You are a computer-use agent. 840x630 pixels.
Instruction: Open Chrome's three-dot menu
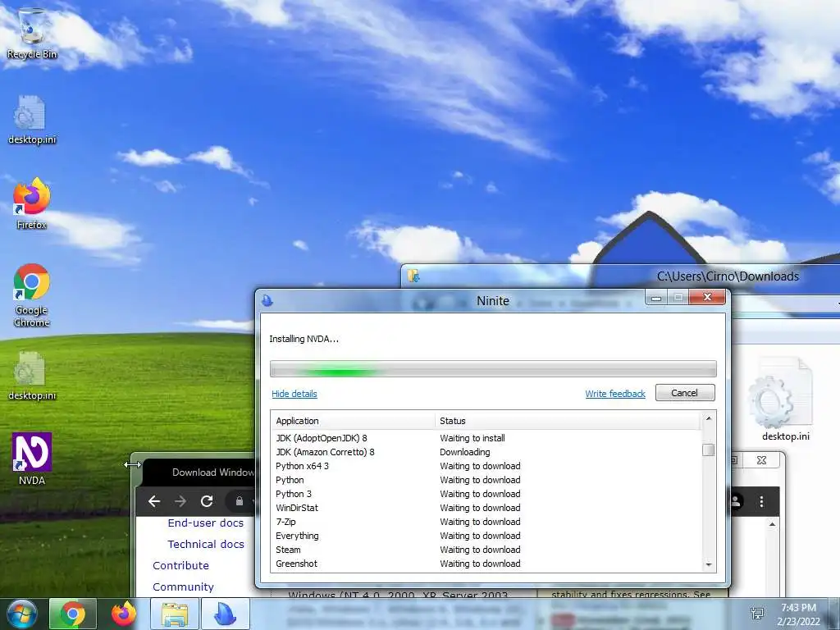tap(761, 501)
